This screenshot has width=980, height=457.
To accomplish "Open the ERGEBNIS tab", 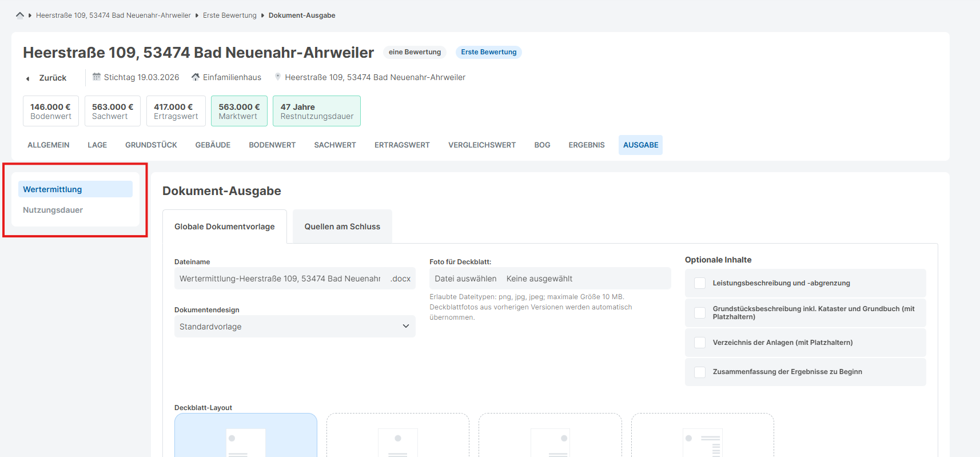I will click(586, 145).
